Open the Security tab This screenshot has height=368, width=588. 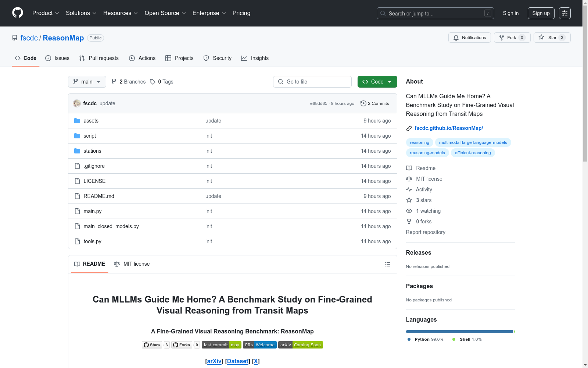tap(218, 58)
